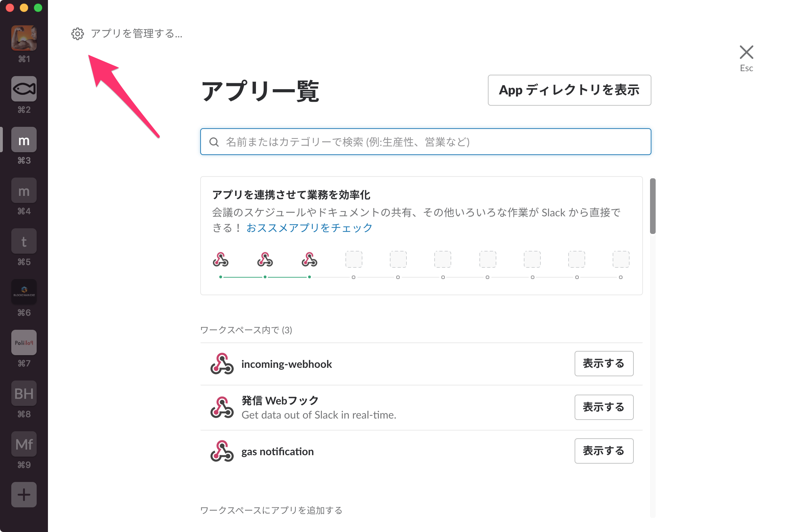Select the Blockchain EXE workspace icon
803x532 pixels.
[24, 292]
